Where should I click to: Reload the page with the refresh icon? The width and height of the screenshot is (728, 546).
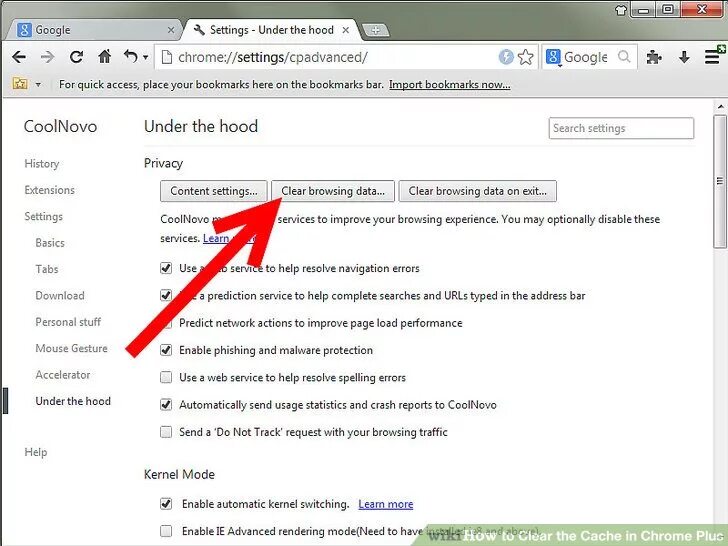(76, 57)
